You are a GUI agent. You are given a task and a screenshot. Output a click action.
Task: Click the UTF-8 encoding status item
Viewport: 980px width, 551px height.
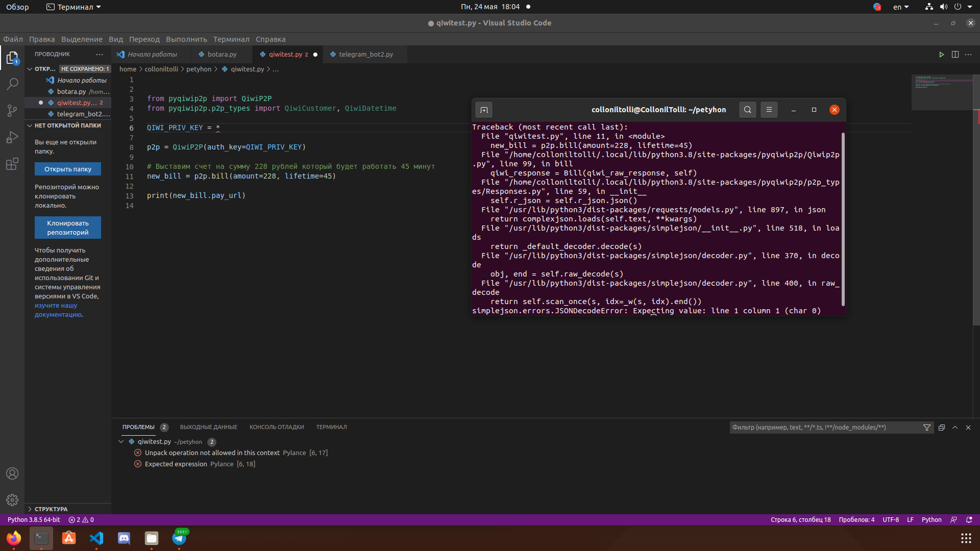tap(891, 520)
